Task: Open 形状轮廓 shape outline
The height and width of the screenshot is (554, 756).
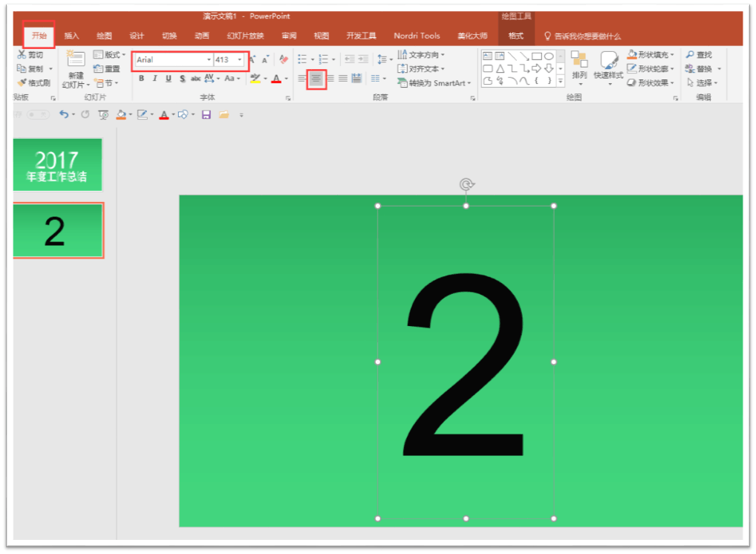Action: tap(651, 69)
